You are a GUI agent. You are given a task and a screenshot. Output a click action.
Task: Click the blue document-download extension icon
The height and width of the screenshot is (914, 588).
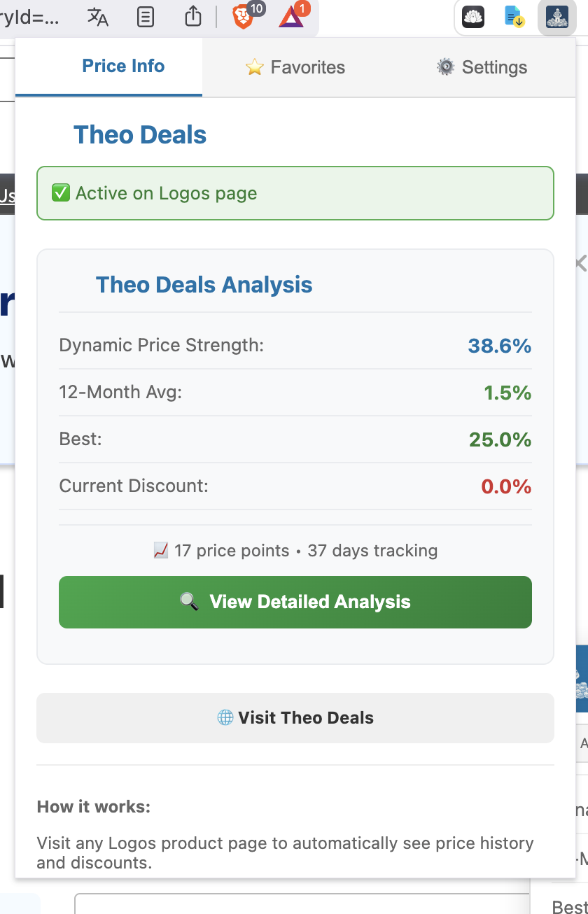(514, 17)
